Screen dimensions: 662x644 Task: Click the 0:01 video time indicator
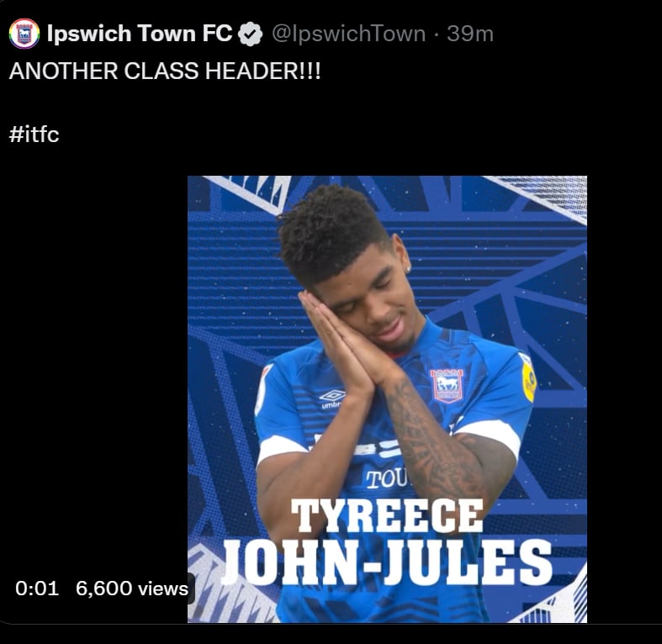tap(37, 589)
